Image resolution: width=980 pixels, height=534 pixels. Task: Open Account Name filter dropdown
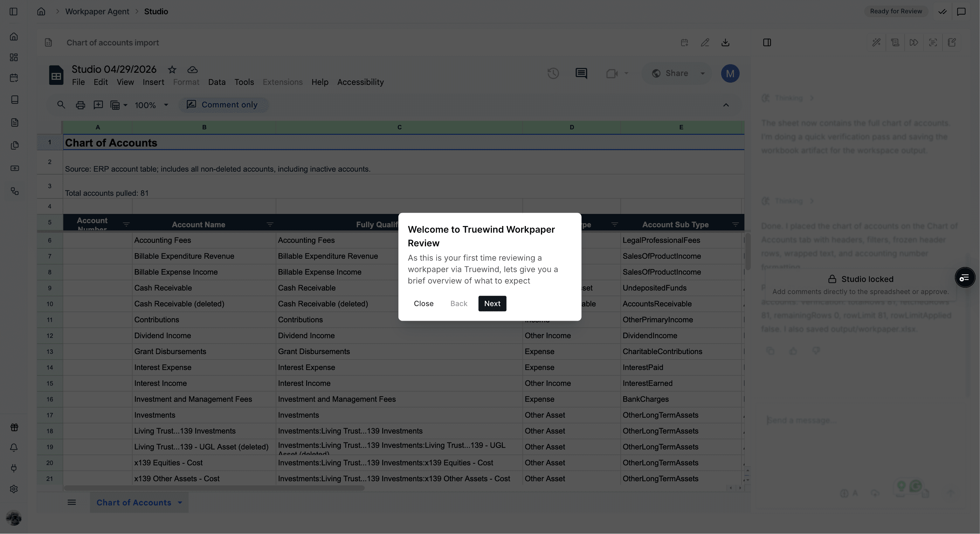pos(270,225)
